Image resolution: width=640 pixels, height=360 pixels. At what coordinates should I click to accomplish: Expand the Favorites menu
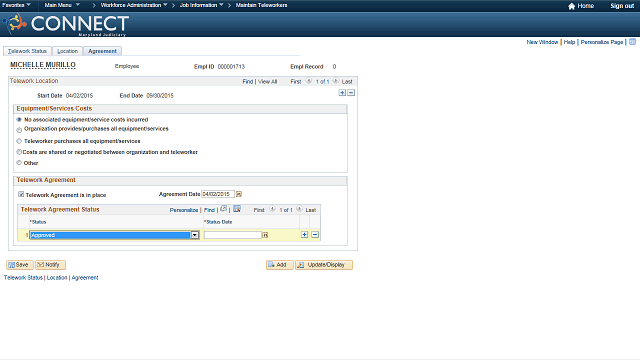16,5
